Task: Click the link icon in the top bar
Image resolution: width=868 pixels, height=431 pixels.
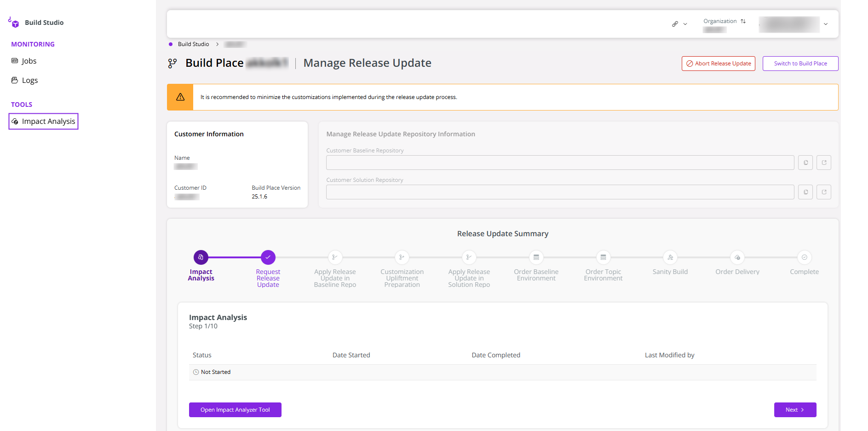Action: click(x=675, y=23)
